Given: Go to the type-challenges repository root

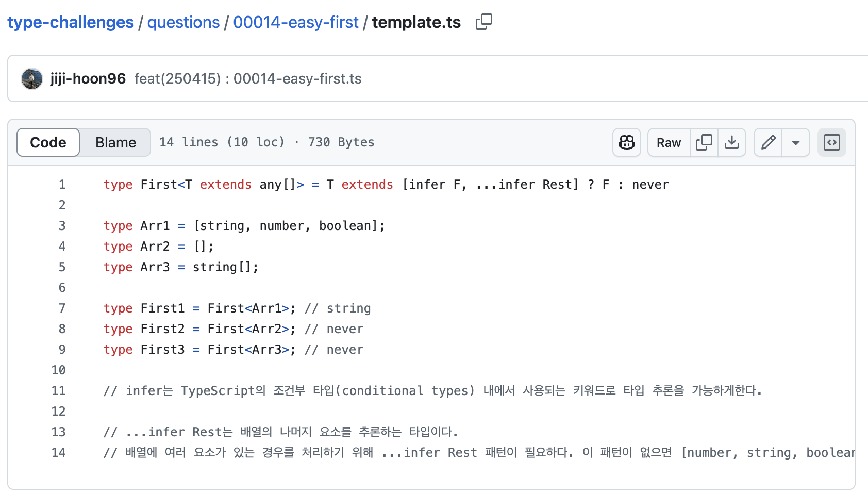Looking at the screenshot, I should tap(71, 22).
